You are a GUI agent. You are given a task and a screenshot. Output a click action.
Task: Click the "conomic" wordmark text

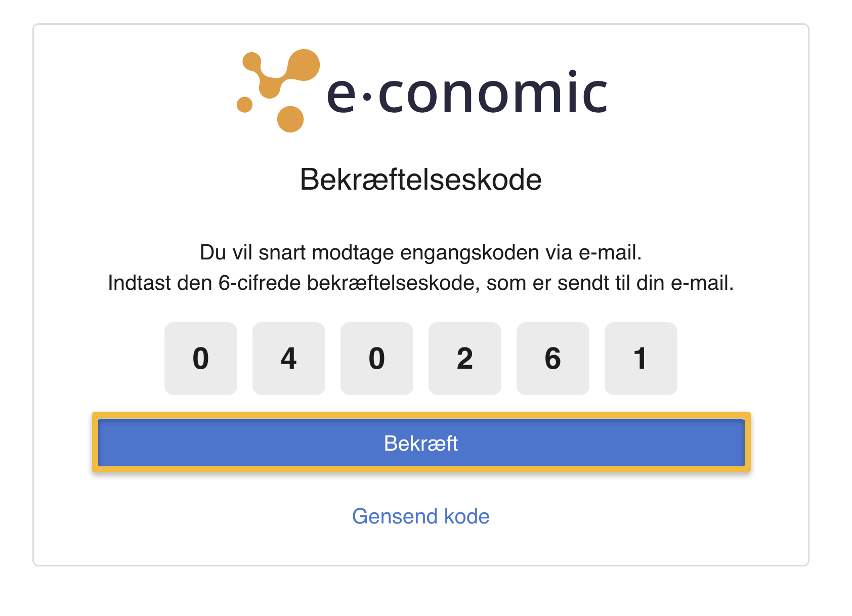[x=493, y=92]
